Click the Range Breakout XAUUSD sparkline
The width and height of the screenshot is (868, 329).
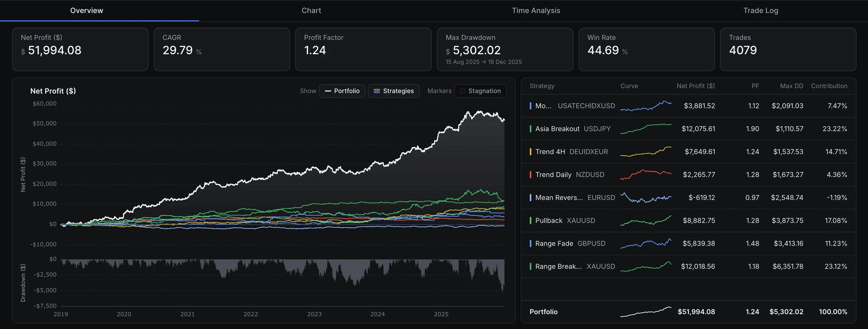646,266
